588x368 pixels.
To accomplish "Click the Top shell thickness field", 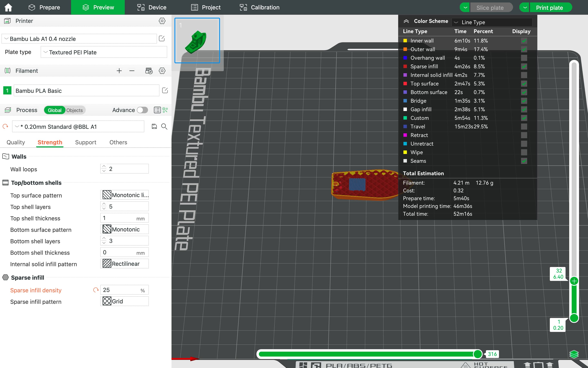I will click(124, 218).
